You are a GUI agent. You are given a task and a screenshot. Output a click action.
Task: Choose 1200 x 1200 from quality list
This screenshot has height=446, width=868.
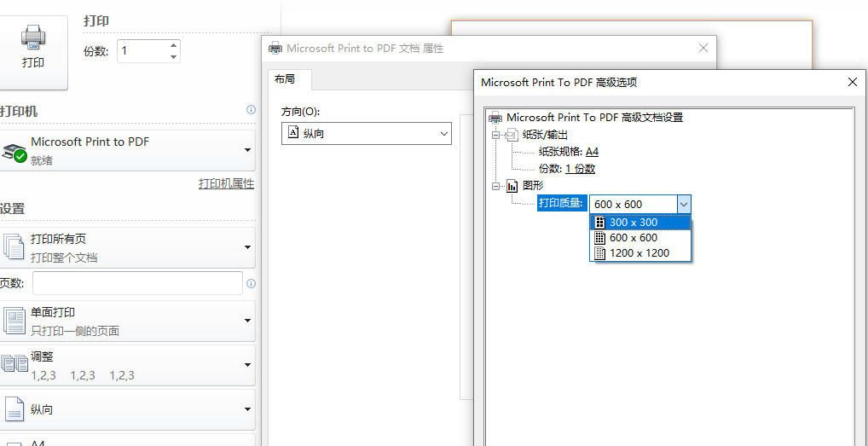pos(641,253)
